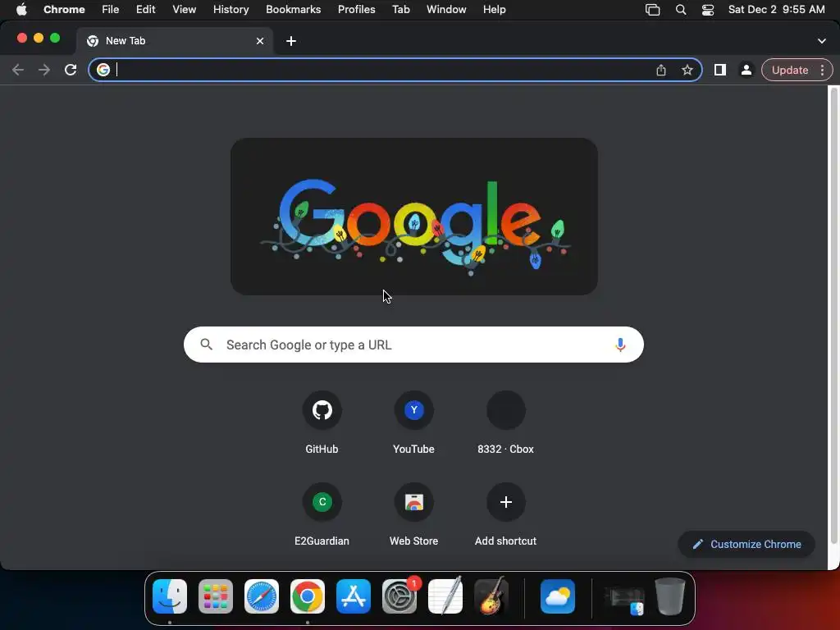840x630 pixels.
Task: Open the Tab menu
Action: tap(400, 9)
